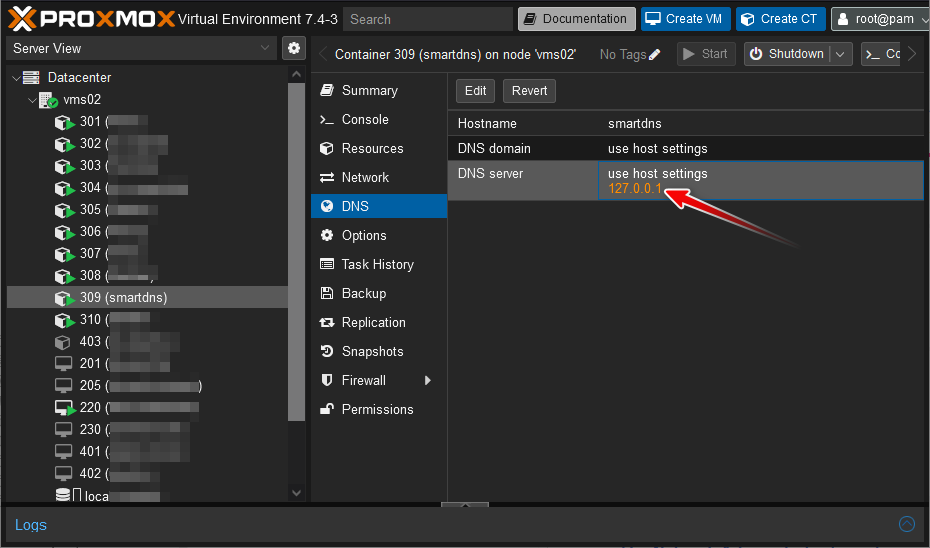Click the Search input field
Image resolution: width=930 pixels, height=548 pixels.
click(427, 19)
